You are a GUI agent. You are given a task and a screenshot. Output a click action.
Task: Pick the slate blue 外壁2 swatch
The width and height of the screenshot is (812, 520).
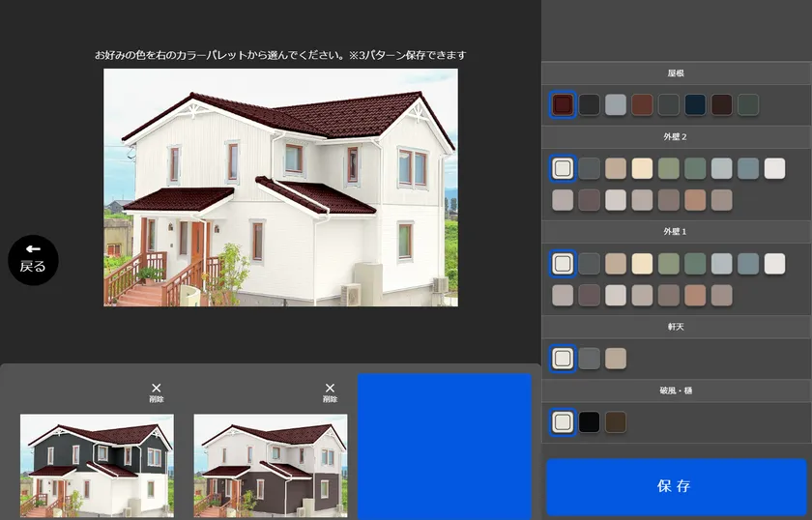tap(748, 169)
